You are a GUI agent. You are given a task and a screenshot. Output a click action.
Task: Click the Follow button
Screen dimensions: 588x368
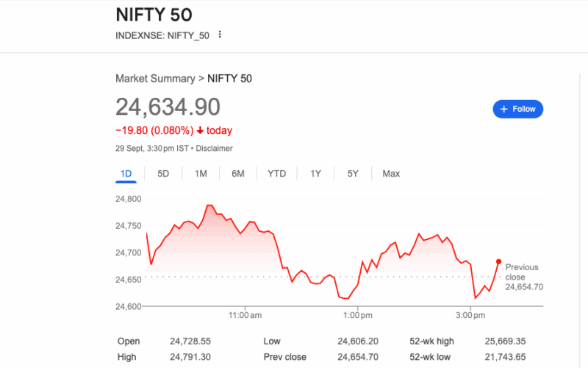click(517, 109)
